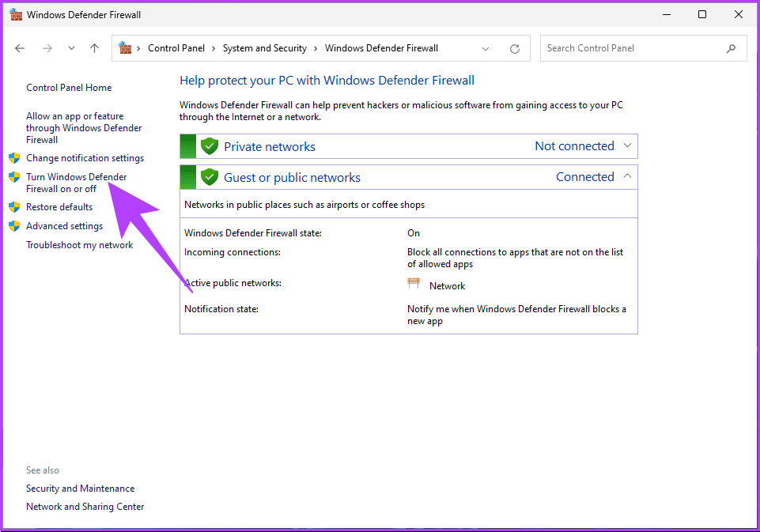Click the up arrow to go to parent folder
The width and height of the screenshot is (760, 532).
[94, 48]
